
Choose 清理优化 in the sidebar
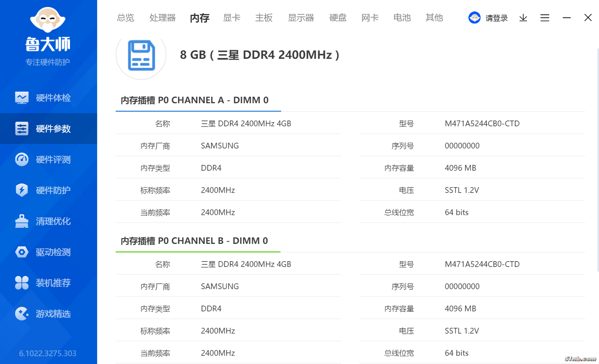pyautogui.click(x=53, y=221)
